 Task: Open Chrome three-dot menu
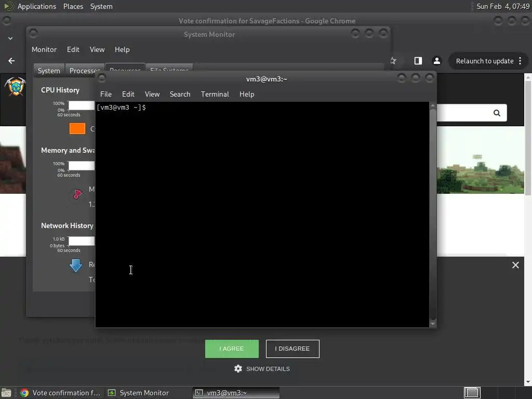[x=520, y=61]
